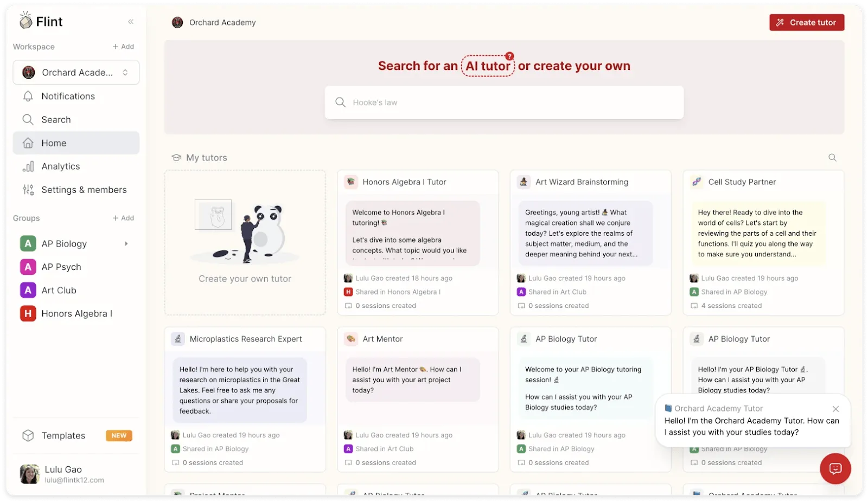Screen dimensions: 868x502
Task: Open Templates in the sidebar
Action: pos(76,435)
